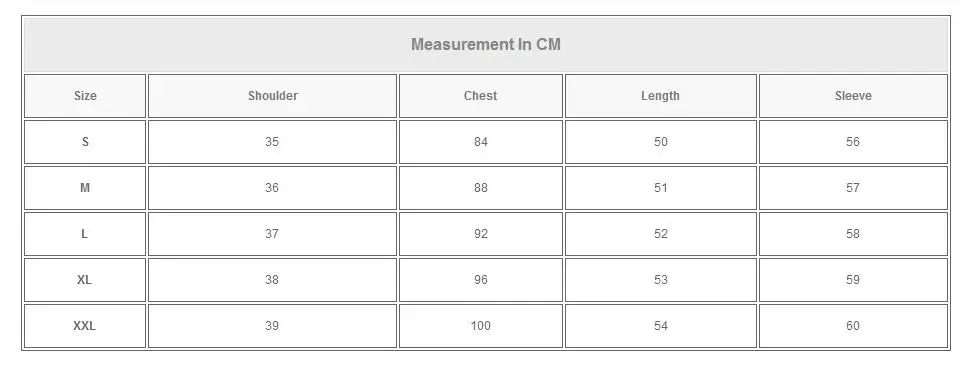Click the size S row label
Screen dimensions: 973x365
(x=85, y=142)
